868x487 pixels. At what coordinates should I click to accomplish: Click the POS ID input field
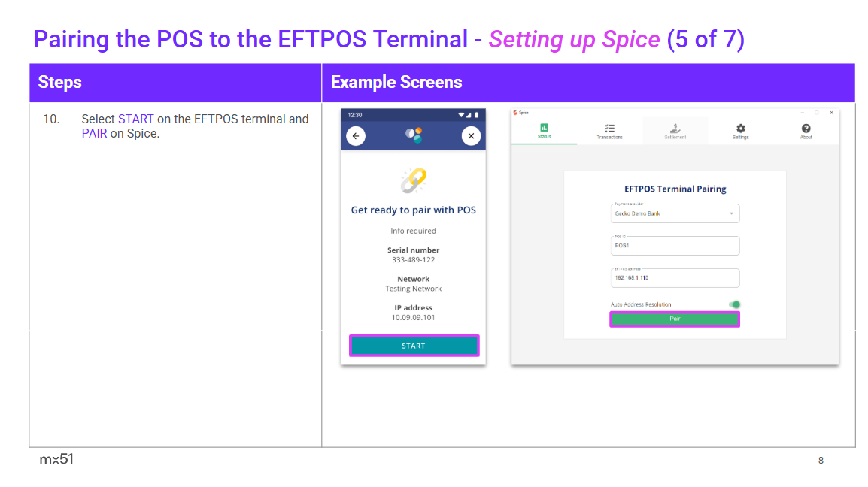tap(675, 246)
